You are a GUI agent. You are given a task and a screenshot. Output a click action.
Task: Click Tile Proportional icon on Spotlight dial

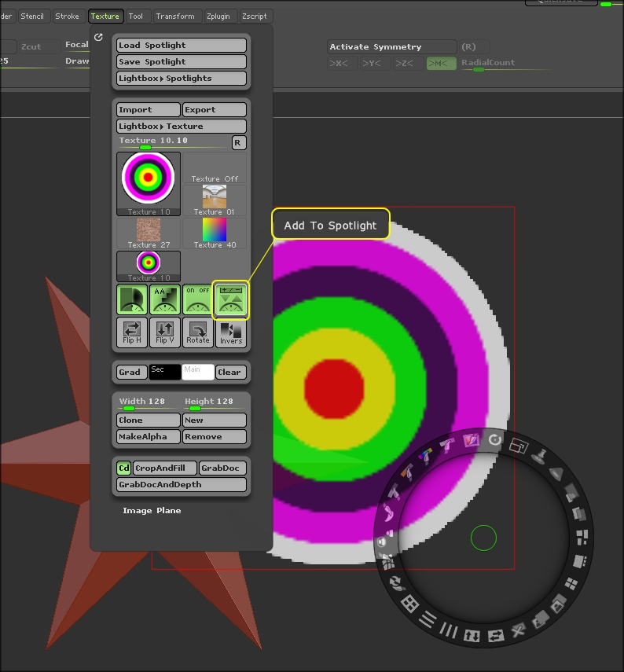582,538
